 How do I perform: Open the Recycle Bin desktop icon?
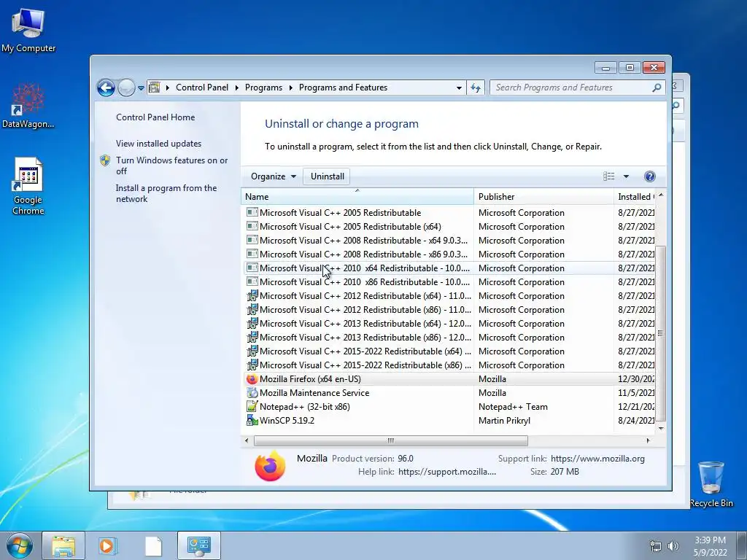pos(711,484)
